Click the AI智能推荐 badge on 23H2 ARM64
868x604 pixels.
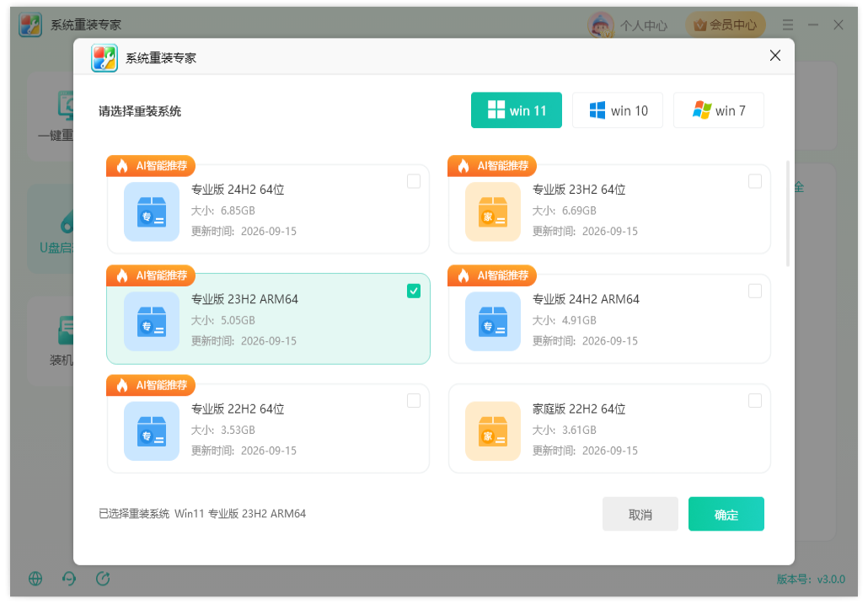point(151,275)
